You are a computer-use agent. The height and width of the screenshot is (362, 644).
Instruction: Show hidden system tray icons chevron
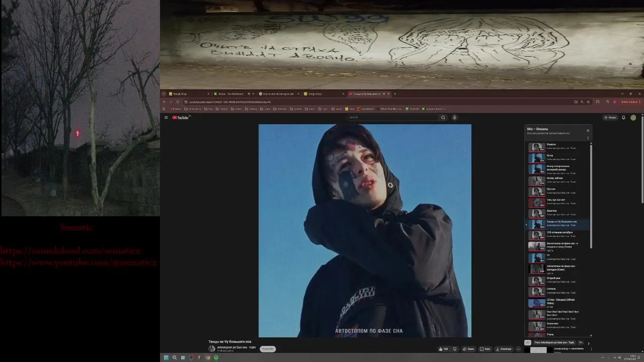coord(602,357)
